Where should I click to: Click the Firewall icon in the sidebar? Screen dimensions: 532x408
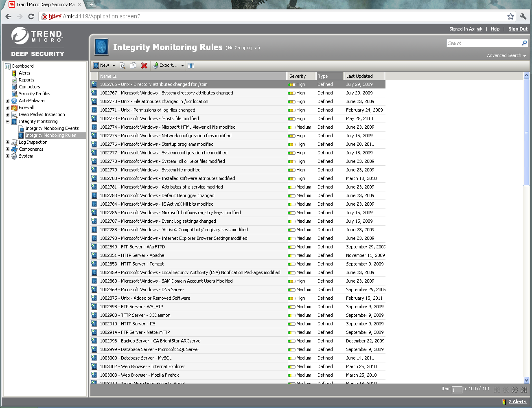(x=14, y=107)
